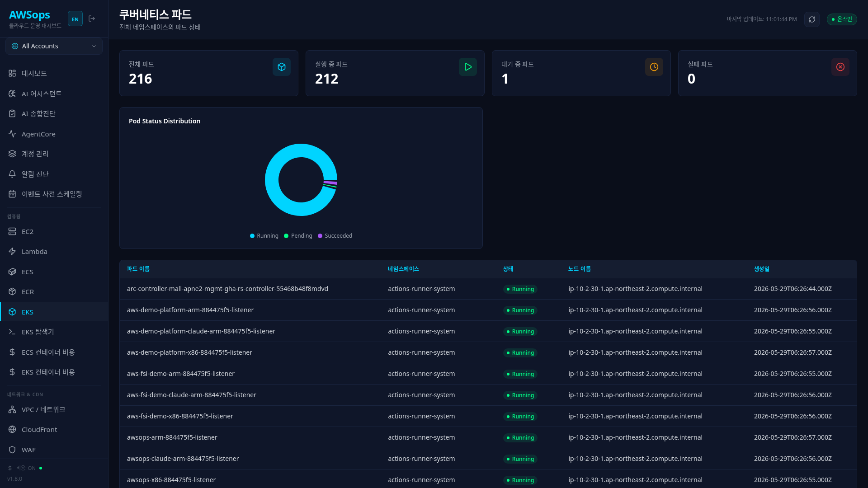Navigate to AgentCore page
868x488 pixels.
point(54,134)
